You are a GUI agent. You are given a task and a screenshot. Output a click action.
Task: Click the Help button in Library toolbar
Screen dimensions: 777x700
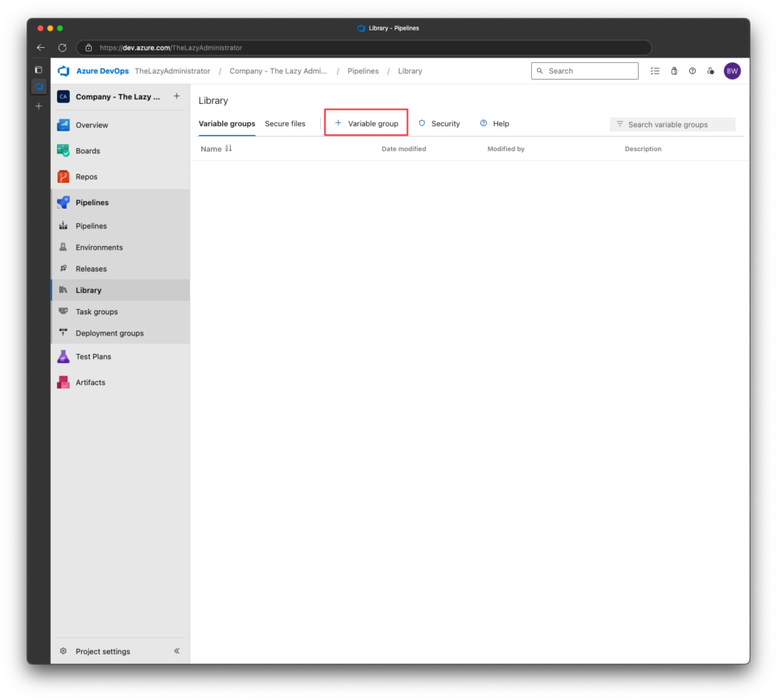pyautogui.click(x=495, y=124)
